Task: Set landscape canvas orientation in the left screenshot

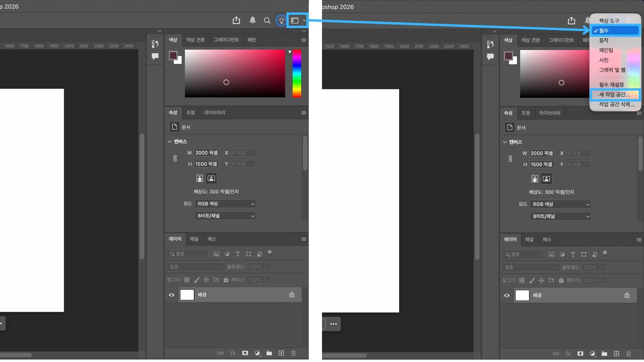Action: tap(211, 178)
